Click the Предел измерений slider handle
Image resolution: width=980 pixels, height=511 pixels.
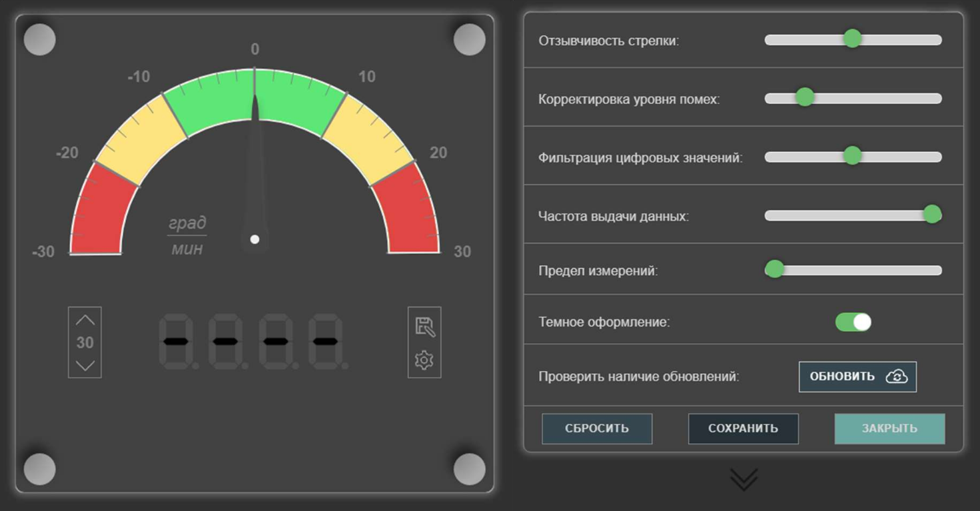[x=774, y=269]
